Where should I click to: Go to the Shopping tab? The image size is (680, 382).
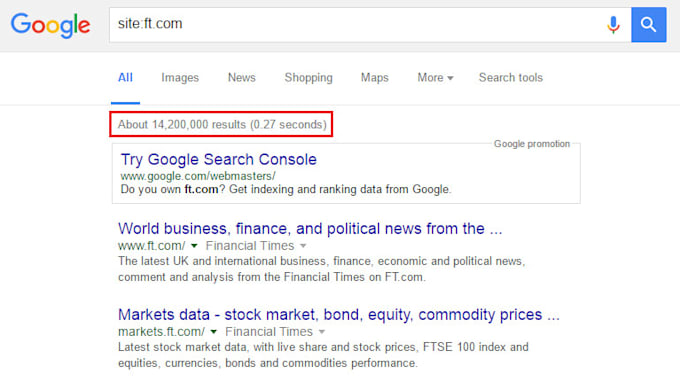[308, 78]
